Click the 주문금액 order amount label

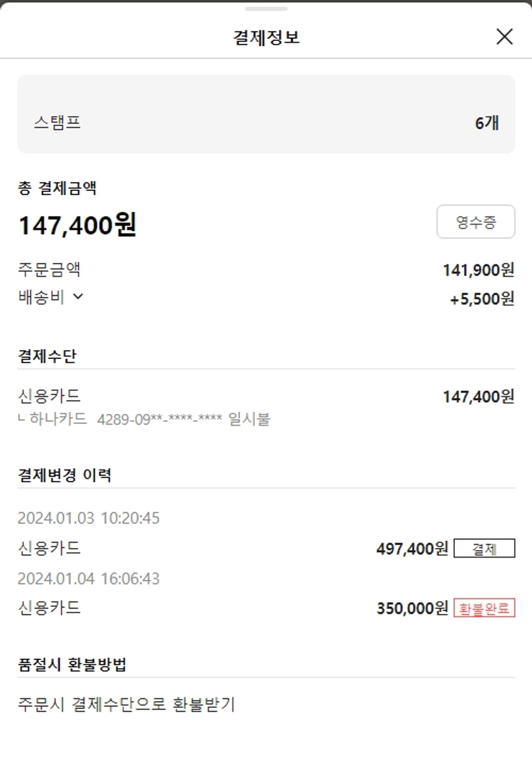click(49, 269)
